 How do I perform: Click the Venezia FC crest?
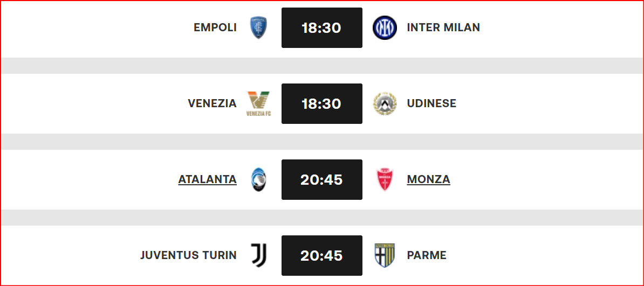click(259, 104)
